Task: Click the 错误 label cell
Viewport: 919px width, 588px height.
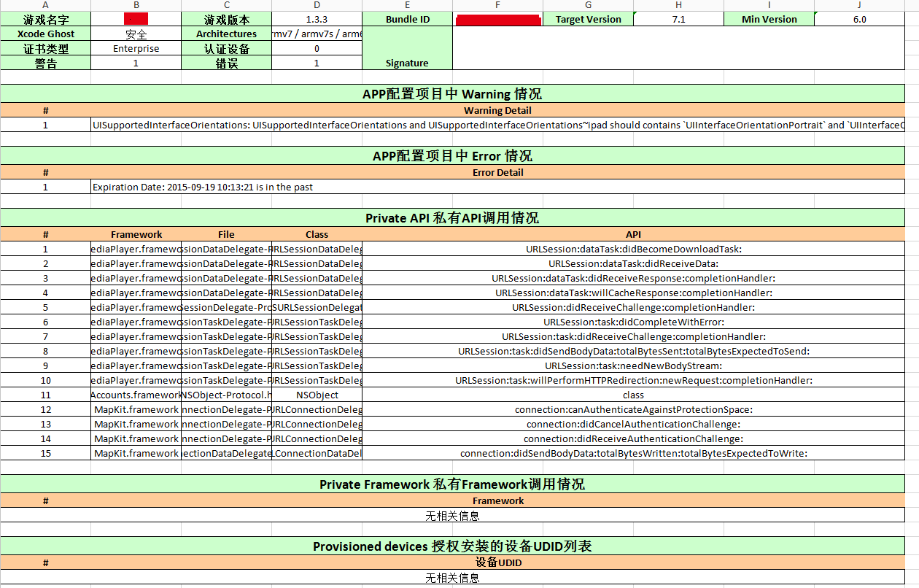Action: click(226, 63)
